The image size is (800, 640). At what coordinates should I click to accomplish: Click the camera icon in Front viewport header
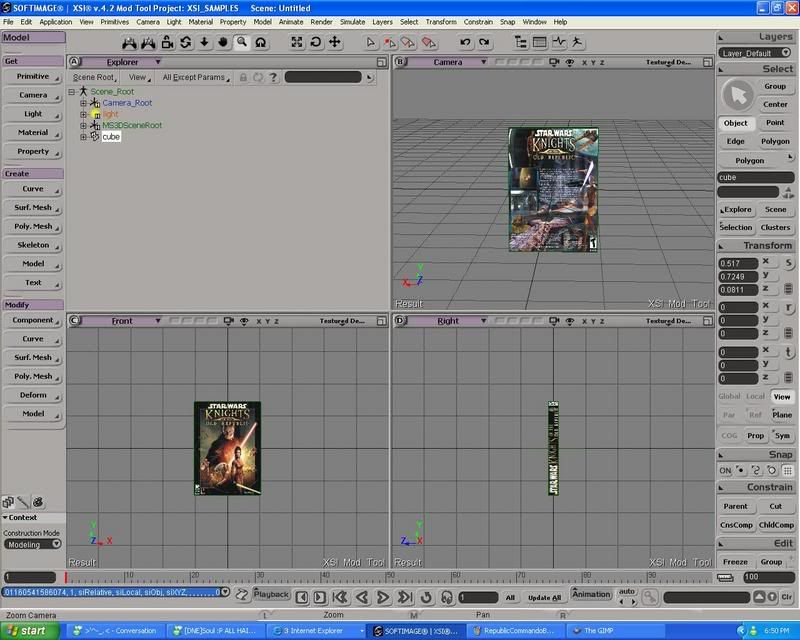pyautogui.click(x=229, y=321)
